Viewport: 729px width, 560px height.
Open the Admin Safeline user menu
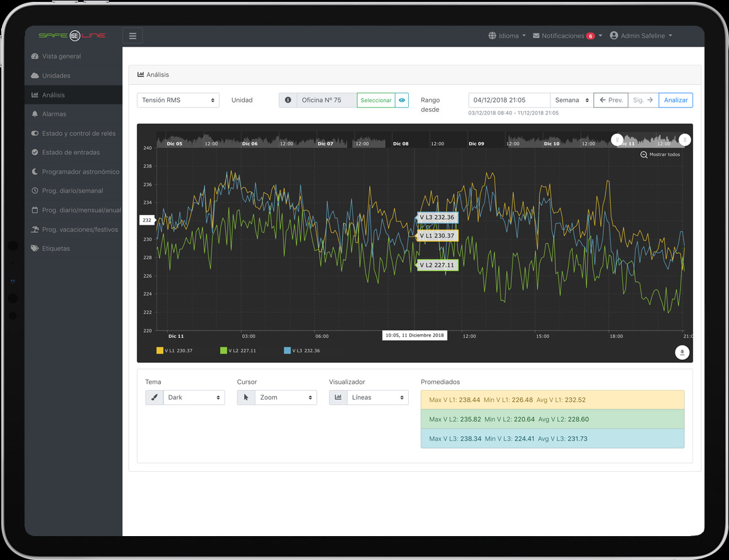[641, 36]
